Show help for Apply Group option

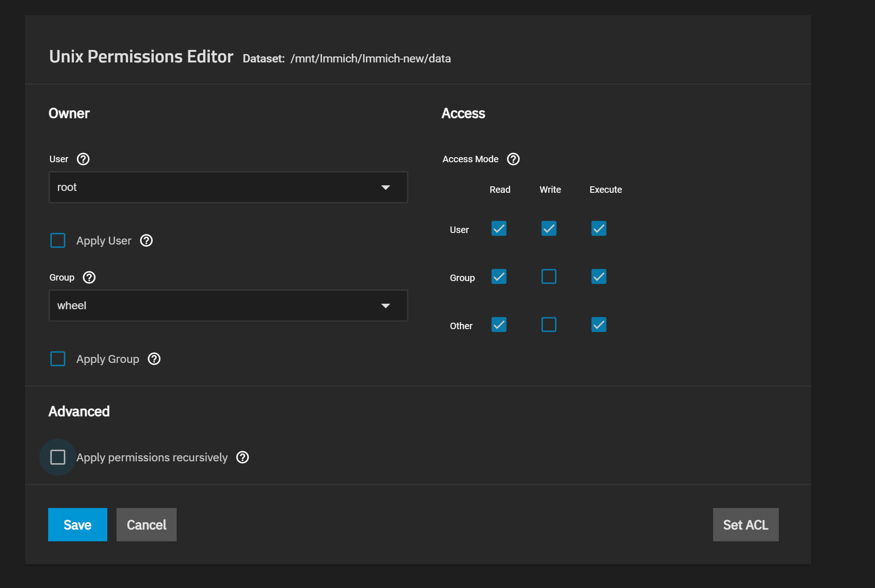click(154, 359)
